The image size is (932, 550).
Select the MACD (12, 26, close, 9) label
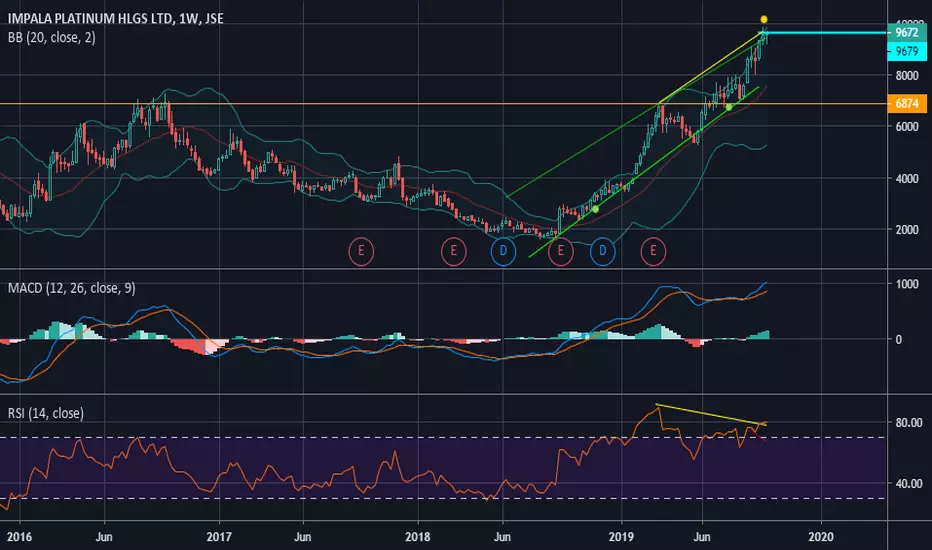(x=71, y=288)
